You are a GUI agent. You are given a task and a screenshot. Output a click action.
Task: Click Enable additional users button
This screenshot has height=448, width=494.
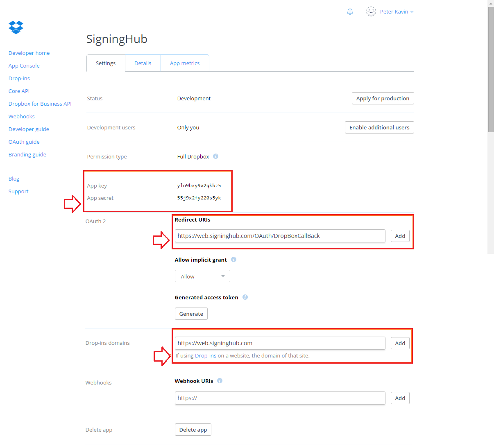pos(379,127)
